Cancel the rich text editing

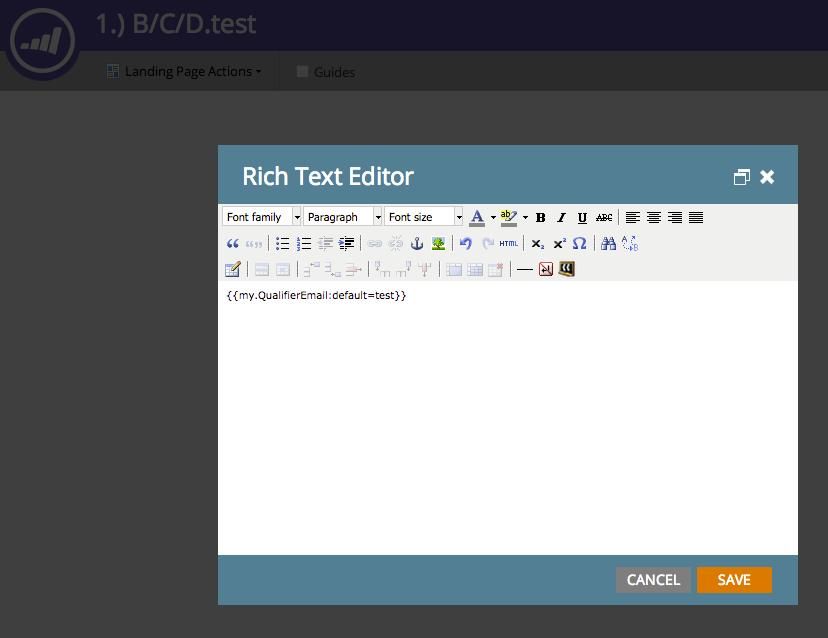pyautogui.click(x=653, y=580)
